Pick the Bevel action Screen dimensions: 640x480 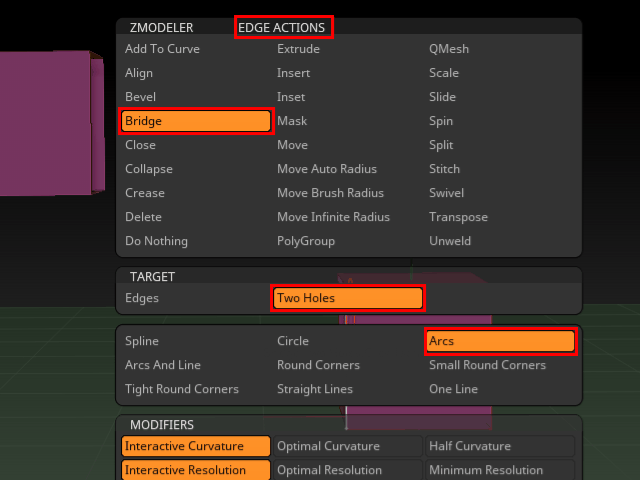141,97
